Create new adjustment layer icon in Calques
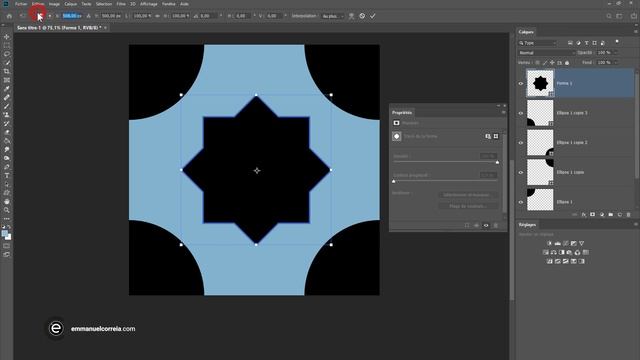This screenshot has height=360, width=640. (602, 215)
